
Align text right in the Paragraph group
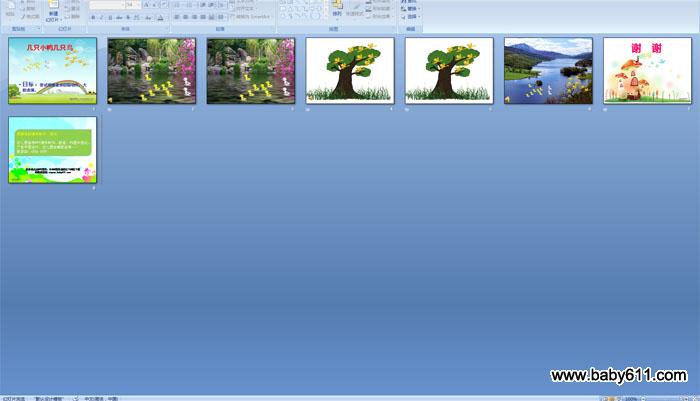194,17
